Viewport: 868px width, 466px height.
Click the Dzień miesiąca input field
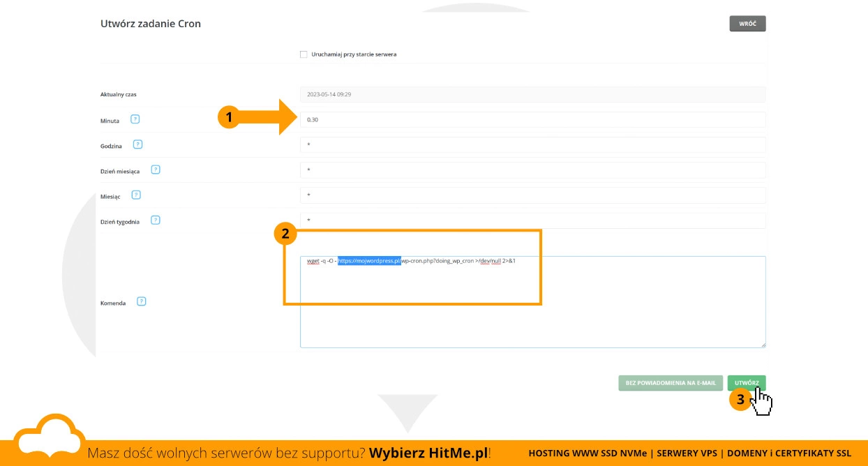[x=533, y=170]
